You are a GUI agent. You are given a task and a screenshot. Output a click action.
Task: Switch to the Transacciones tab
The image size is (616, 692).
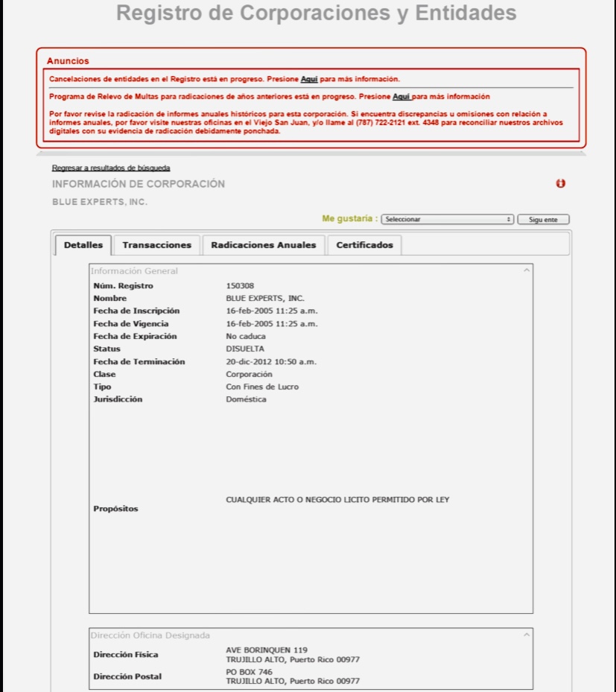[156, 245]
